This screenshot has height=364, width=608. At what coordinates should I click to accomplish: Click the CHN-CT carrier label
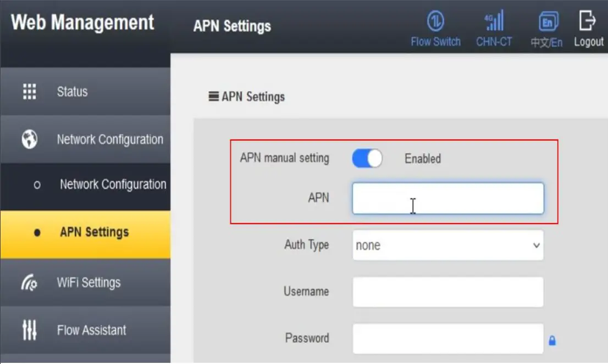(x=494, y=41)
